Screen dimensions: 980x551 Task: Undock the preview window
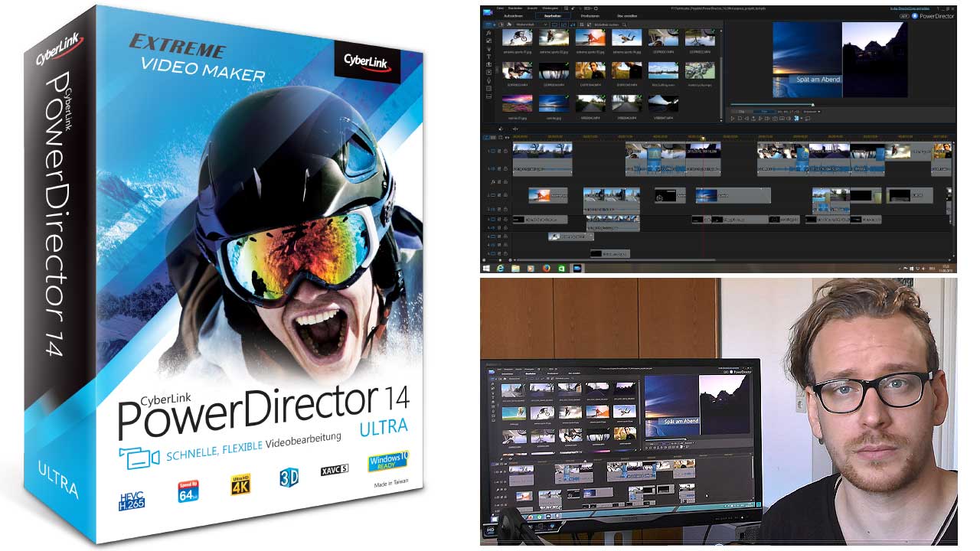tap(808, 119)
